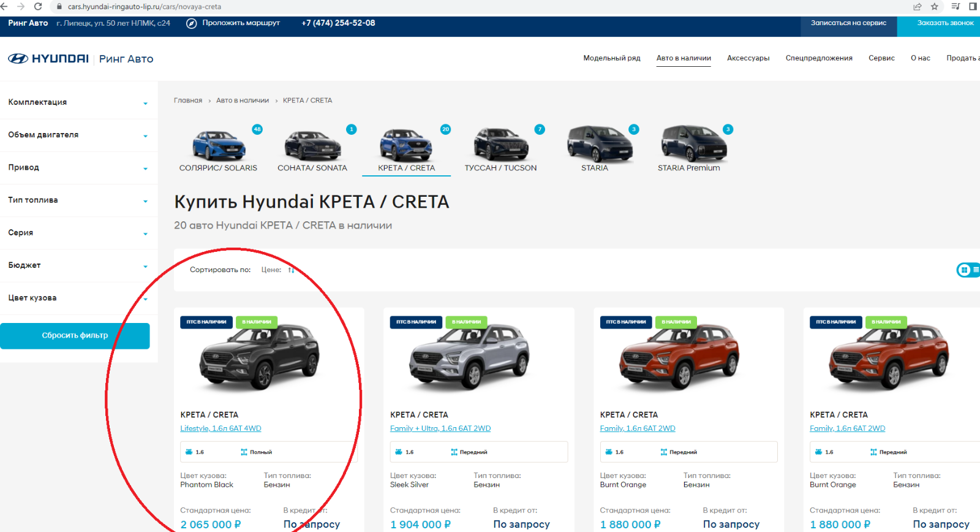Select the ТУССАН / TUCSON model tab
The image size is (980, 532).
pyautogui.click(x=500, y=151)
